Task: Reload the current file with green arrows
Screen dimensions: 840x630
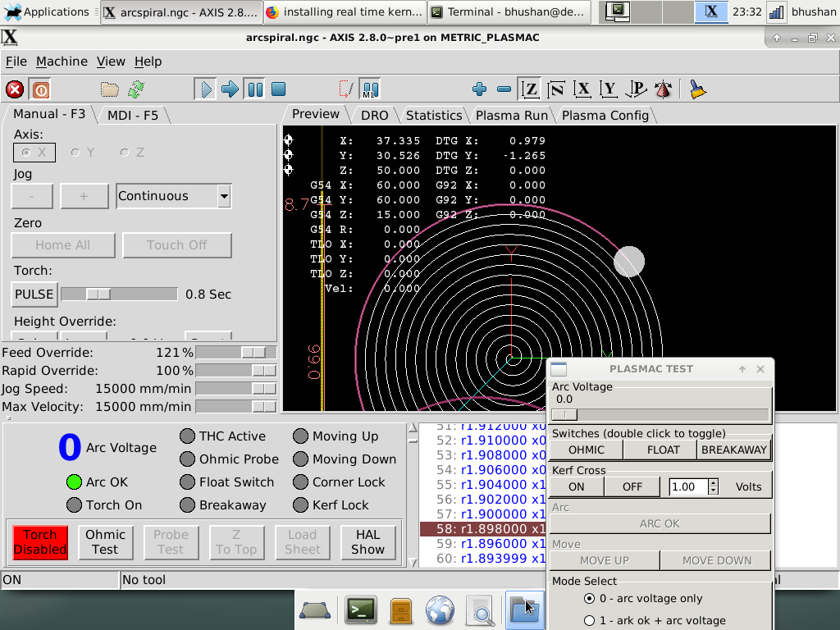Action: click(x=135, y=89)
